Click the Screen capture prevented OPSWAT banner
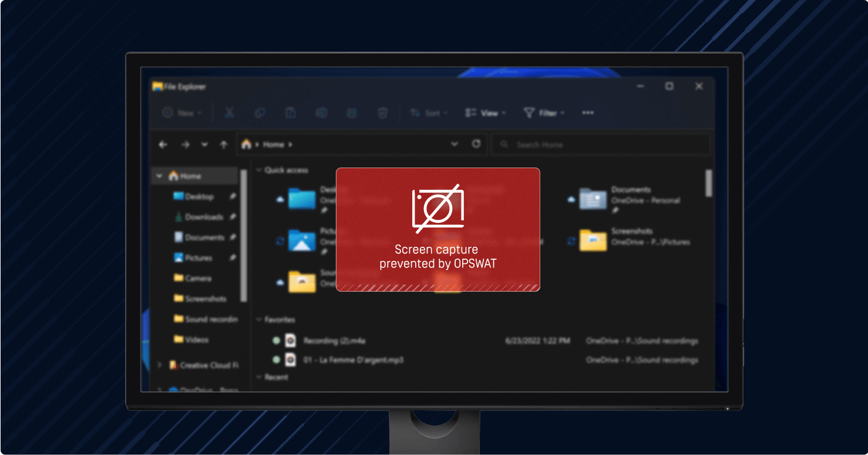Image resolution: width=868 pixels, height=455 pixels. (x=438, y=229)
